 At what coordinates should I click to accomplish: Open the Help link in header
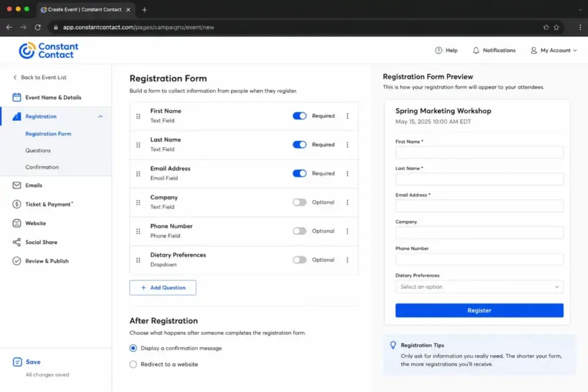click(x=451, y=50)
